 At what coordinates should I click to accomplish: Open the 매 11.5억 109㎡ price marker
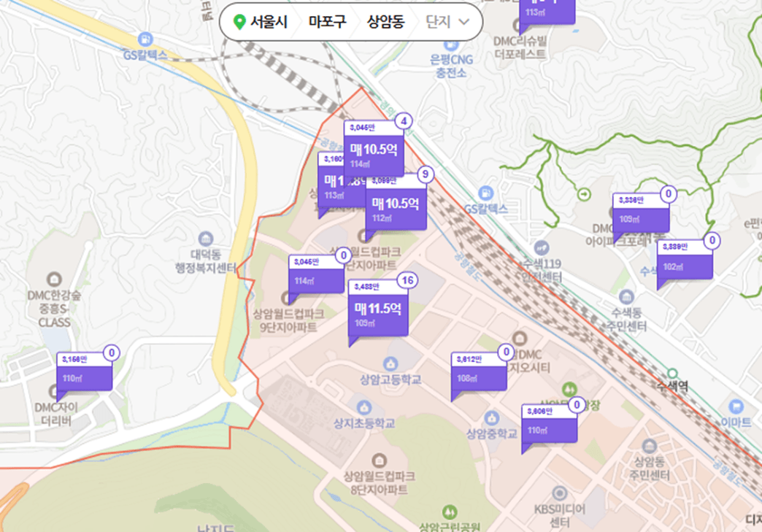378,309
